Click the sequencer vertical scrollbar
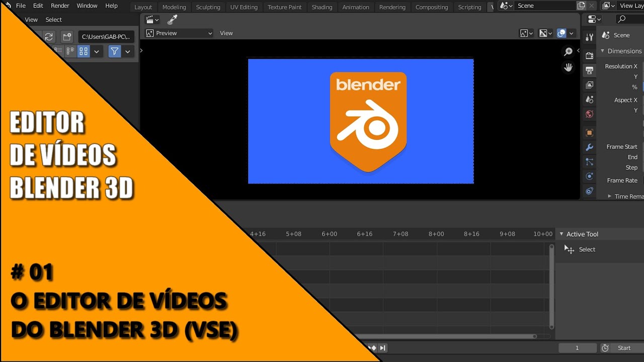The image size is (644, 362). 551,286
